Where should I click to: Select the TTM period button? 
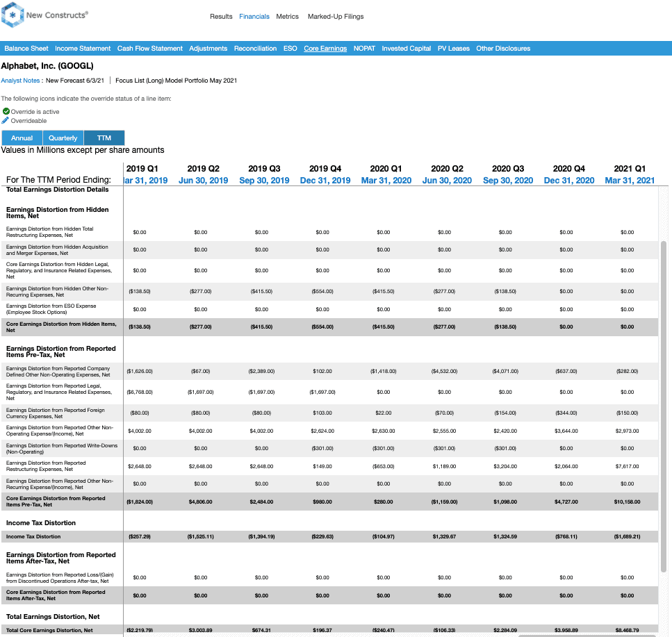point(104,138)
